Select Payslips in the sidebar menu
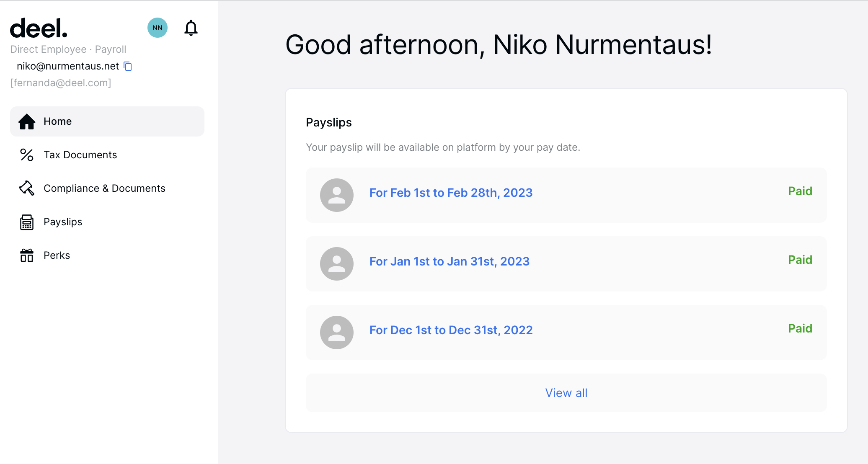This screenshot has height=464, width=868. 63,222
